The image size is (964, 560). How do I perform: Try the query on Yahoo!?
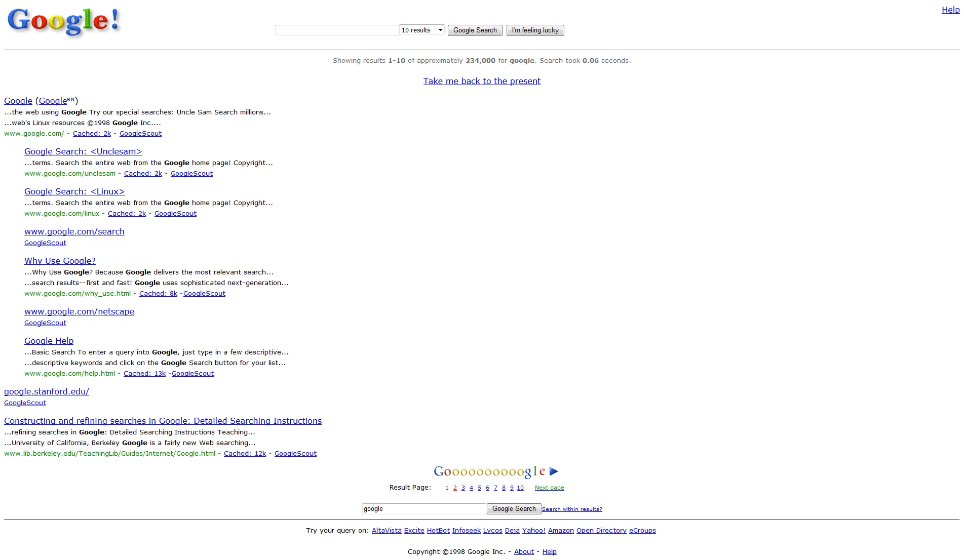[533, 531]
